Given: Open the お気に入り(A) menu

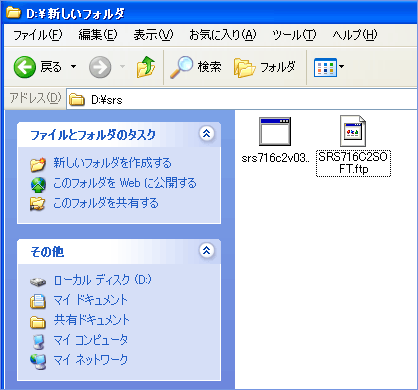Looking at the screenshot, I should point(223,35).
